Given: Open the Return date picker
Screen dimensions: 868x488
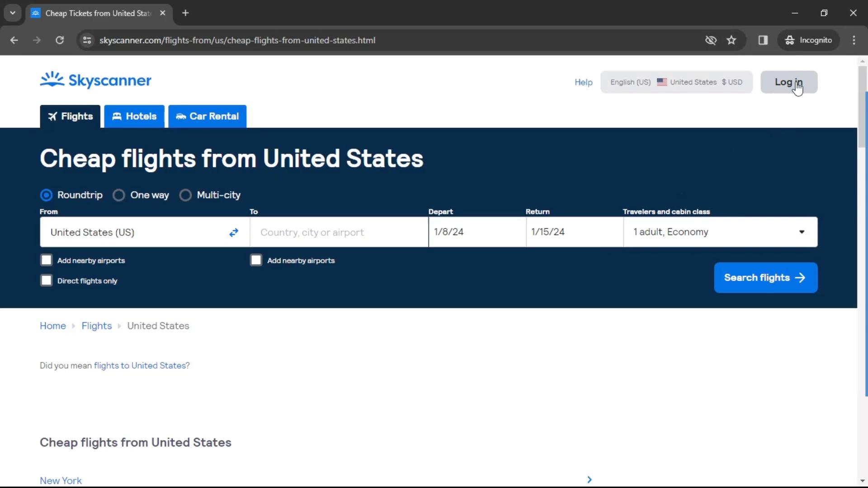Looking at the screenshot, I should 572,232.
